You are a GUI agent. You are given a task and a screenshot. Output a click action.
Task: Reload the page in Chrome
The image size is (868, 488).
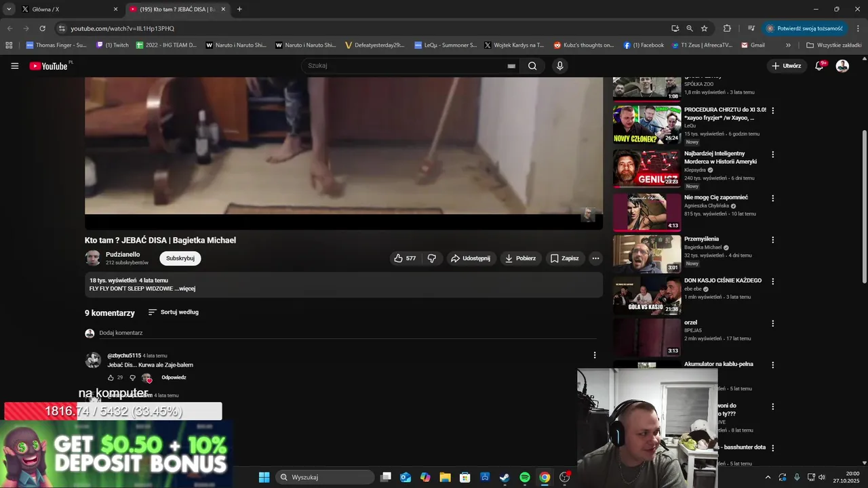pyautogui.click(x=42, y=28)
